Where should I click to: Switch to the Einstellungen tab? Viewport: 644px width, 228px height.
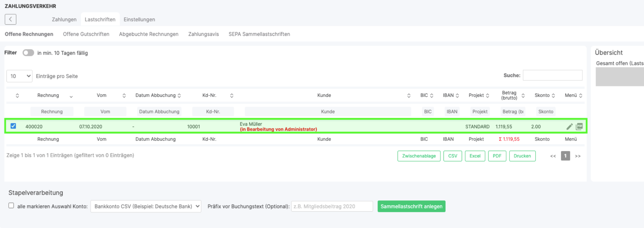[139, 19]
